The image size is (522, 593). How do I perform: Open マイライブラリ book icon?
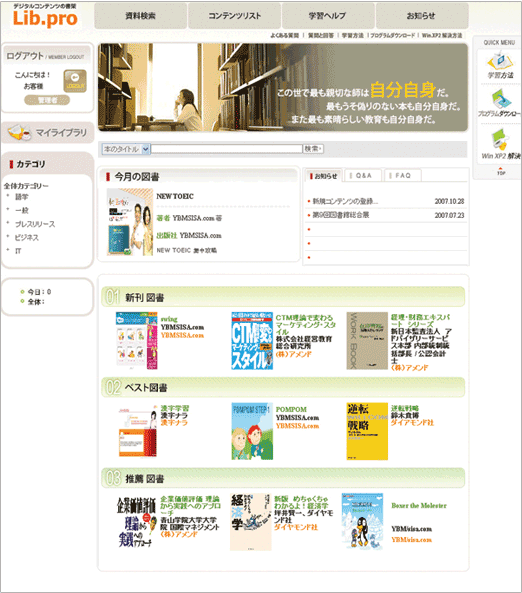pos(19,132)
